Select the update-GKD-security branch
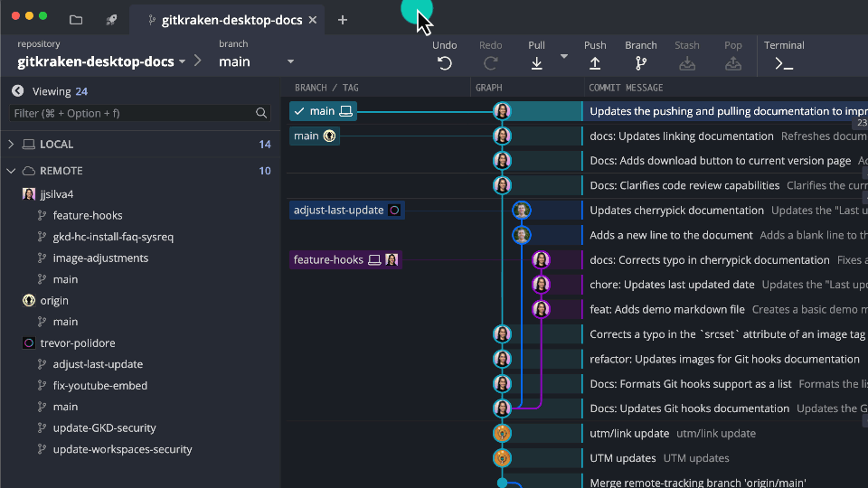868x488 pixels. coord(104,427)
